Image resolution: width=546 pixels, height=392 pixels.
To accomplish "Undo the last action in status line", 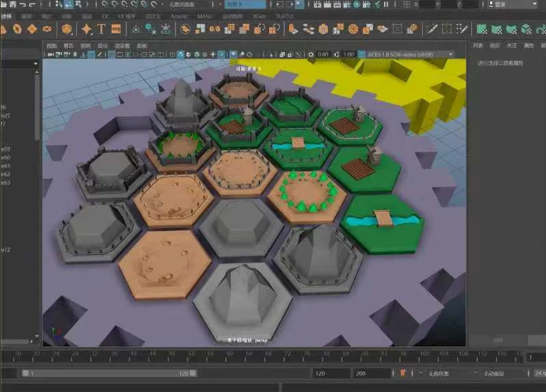I will click(x=23, y=4).
